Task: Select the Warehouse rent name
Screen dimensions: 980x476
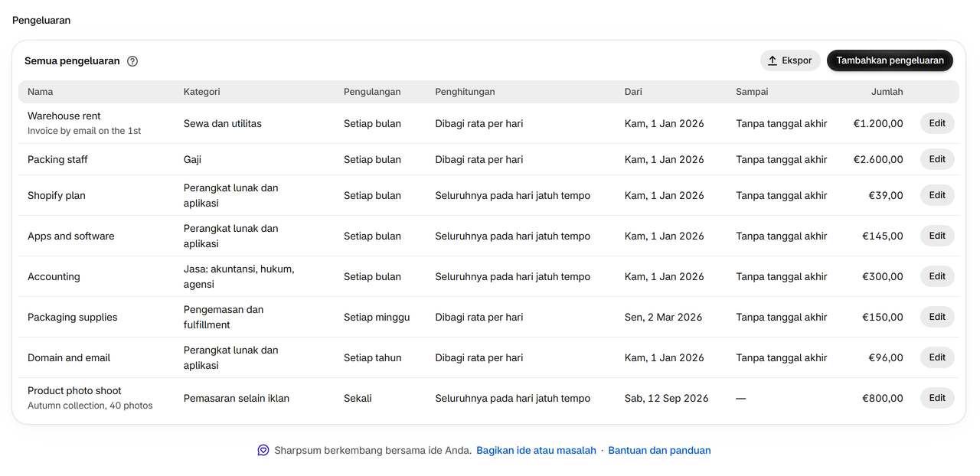Action: 64,116
